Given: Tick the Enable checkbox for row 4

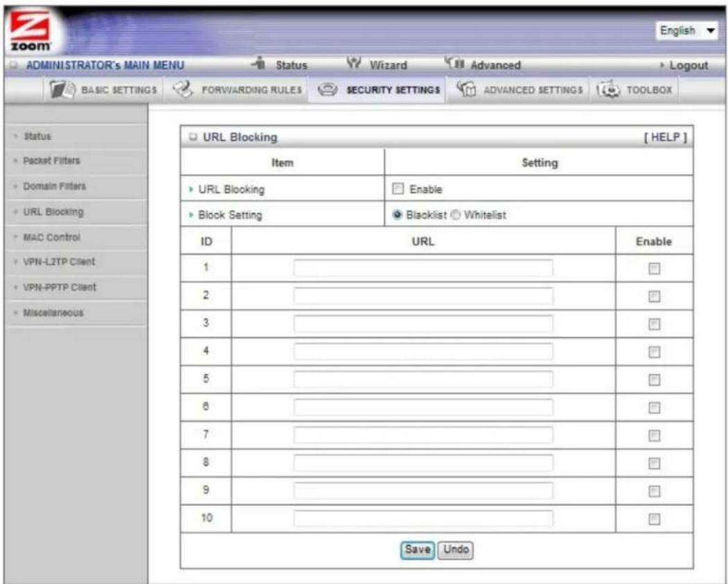Looking at the screenshot, I should 654,352.
